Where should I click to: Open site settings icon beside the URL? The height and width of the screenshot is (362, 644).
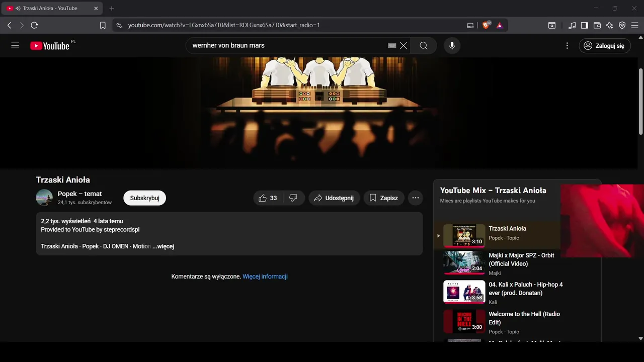point(119,25)
